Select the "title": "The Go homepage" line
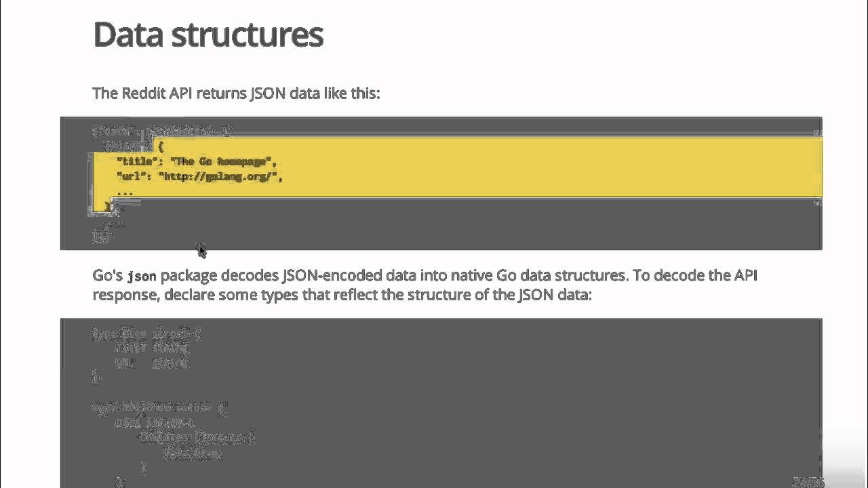The height and width of the screenshot is (488, 868). [x=197, y=161]
